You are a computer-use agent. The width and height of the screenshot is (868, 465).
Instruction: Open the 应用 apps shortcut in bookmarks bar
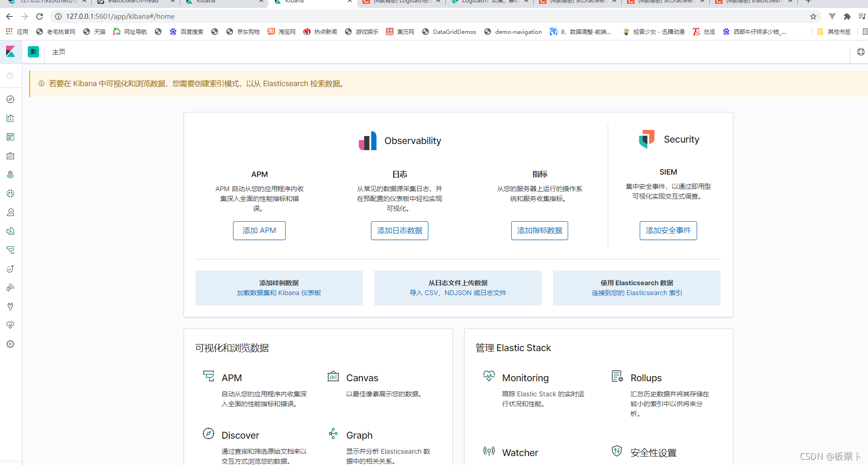point(17,32)
